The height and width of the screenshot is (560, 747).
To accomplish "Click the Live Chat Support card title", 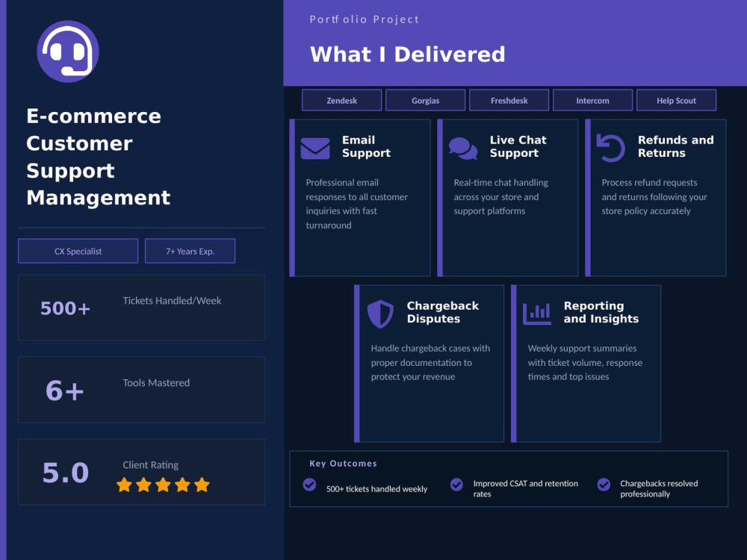I will click(x=518, y=146).
